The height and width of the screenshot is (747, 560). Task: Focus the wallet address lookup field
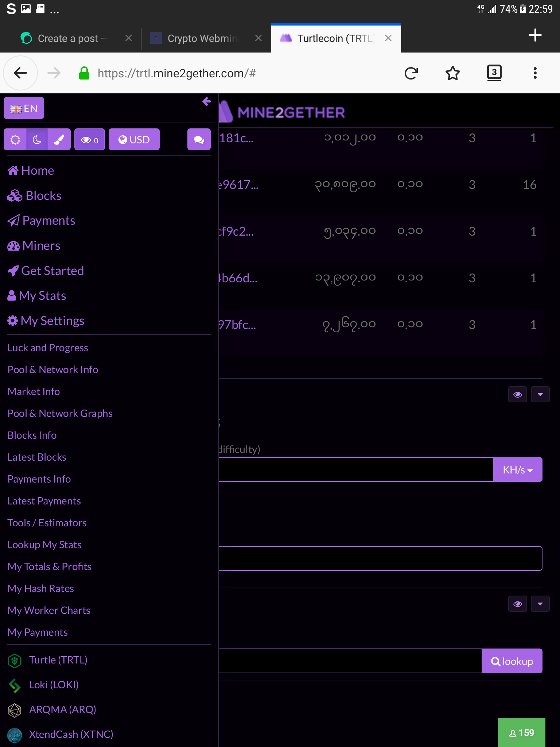(x=350, y=661)
